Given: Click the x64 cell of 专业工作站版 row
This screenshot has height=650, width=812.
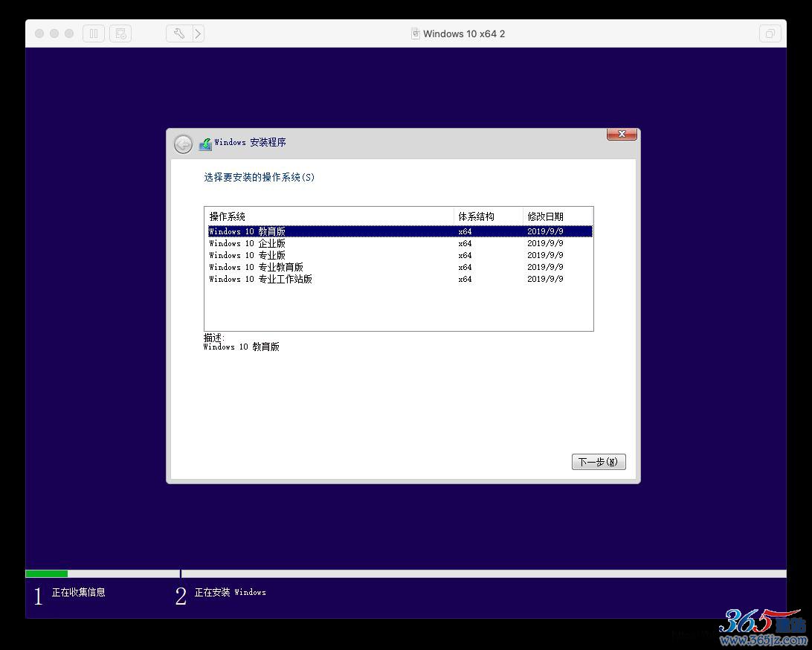Looking at the screenshot, I should point(465,279).
